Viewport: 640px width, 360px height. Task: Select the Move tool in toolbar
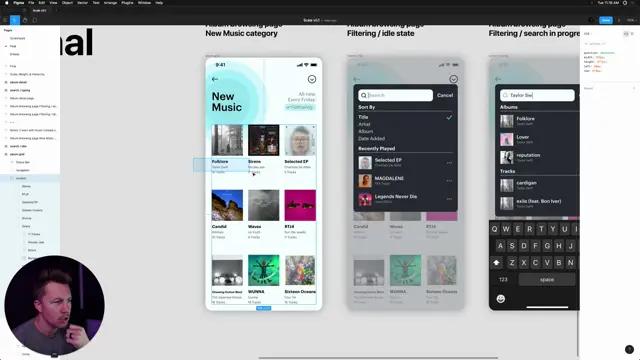pyautogui.click(x=15, y=20)
